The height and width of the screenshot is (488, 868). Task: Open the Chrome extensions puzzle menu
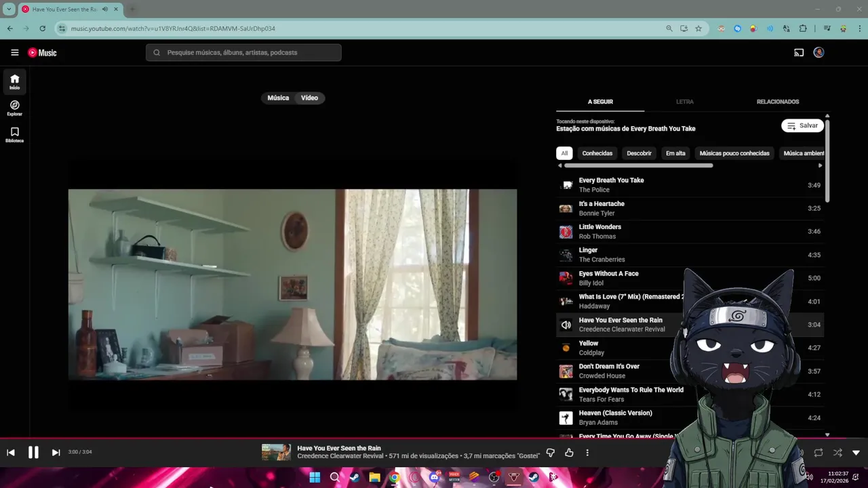803,28
